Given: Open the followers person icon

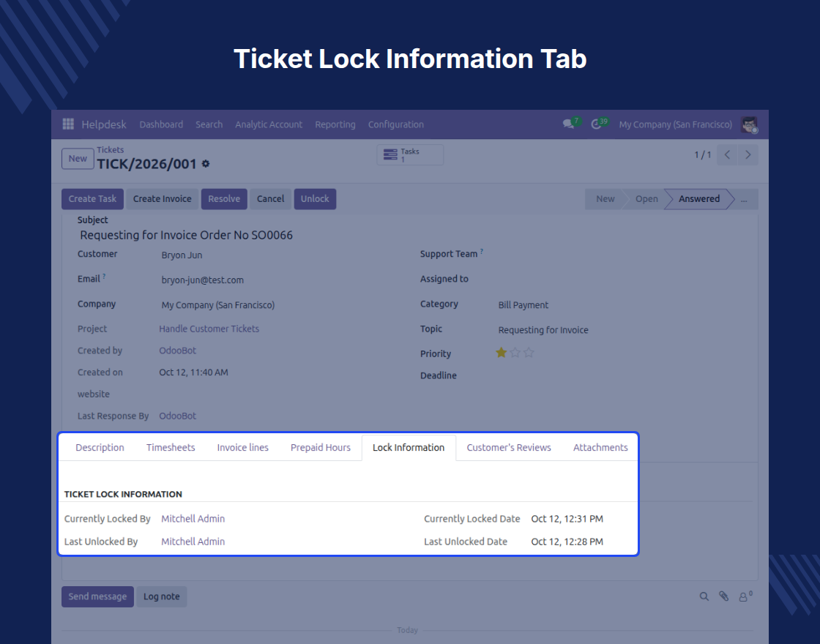Looking at the screenshot, I should click(745, 596).
